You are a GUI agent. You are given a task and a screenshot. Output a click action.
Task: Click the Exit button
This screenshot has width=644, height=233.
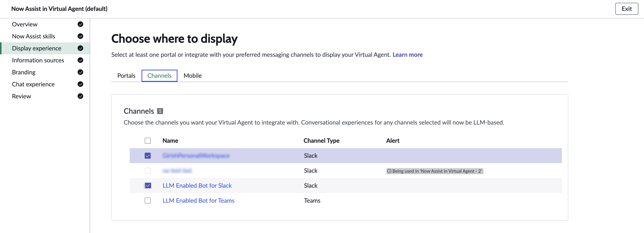coord(627,9)
